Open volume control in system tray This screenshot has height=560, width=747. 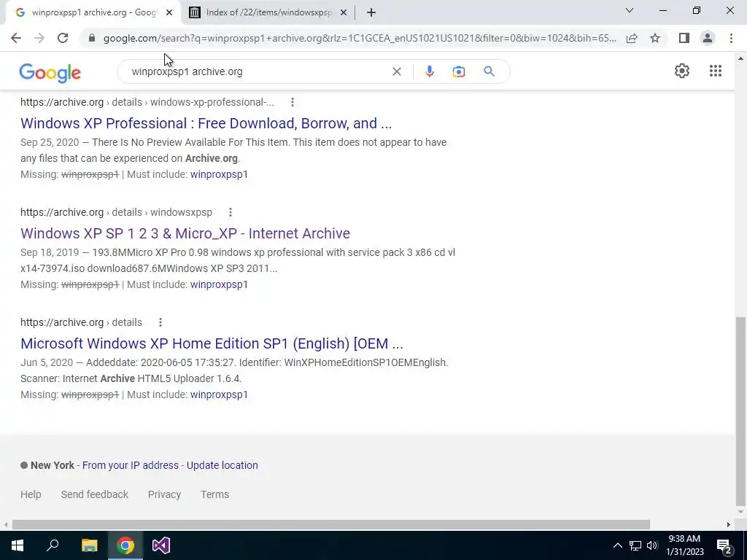pos(652,545)
